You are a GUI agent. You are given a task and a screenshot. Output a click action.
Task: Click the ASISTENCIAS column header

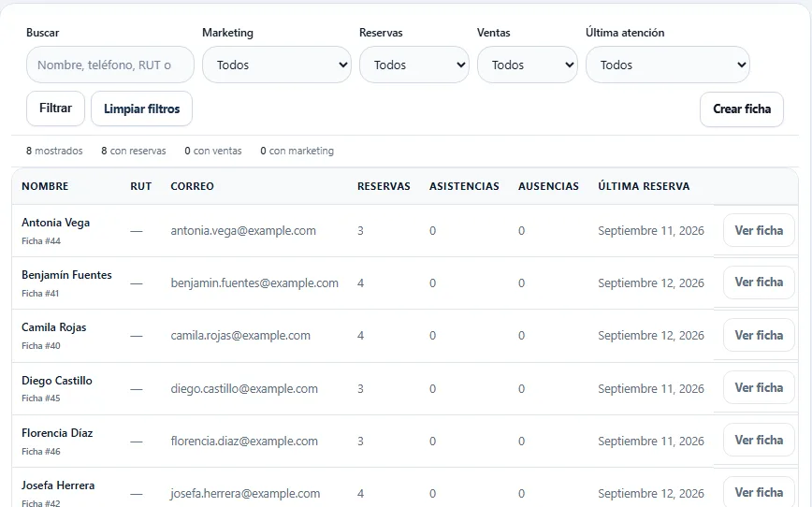click(x=464, y=186)
